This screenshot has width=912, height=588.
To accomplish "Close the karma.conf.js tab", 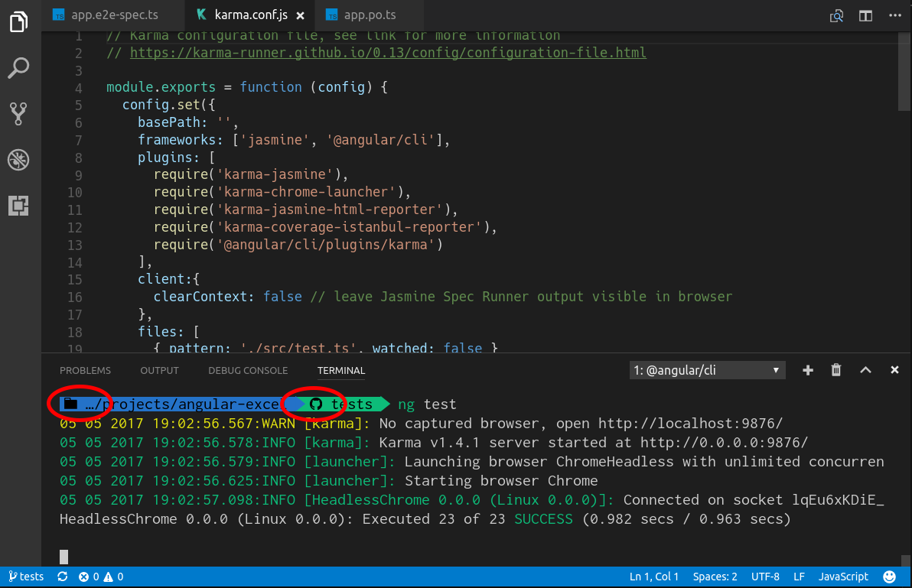I will point(299,14).
